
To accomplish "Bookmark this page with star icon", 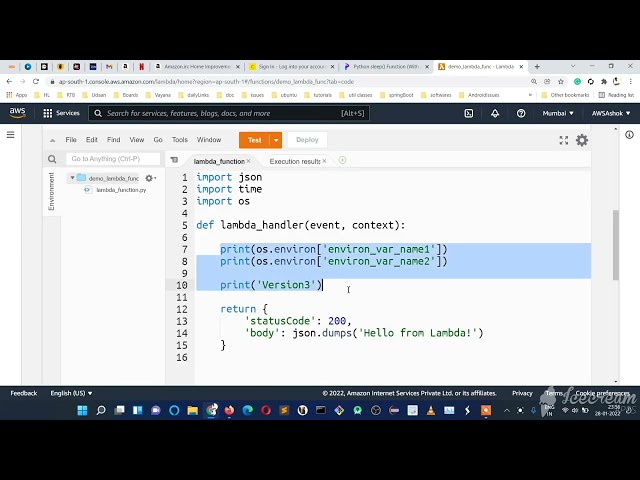I will [561, 82].
